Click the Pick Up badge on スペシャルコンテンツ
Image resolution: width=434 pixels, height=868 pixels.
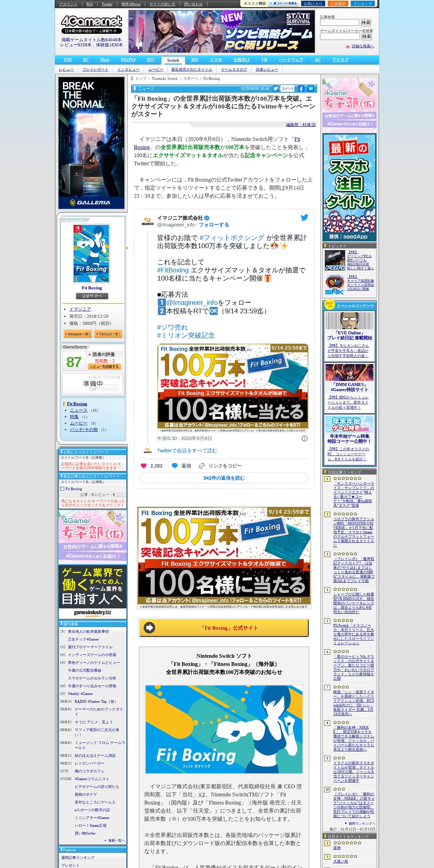tap(330, 305)
